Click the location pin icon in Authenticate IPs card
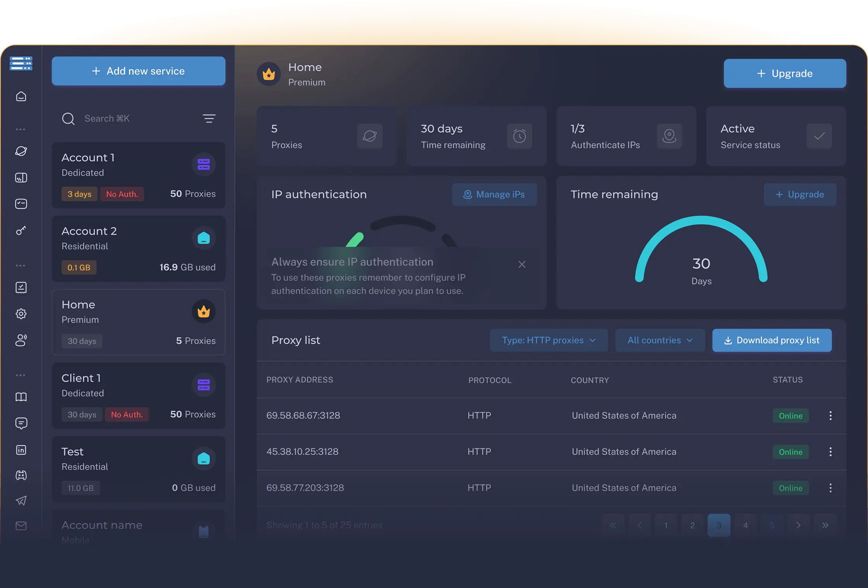The width and height of the screenshot is (868, 588). (669, 136)
